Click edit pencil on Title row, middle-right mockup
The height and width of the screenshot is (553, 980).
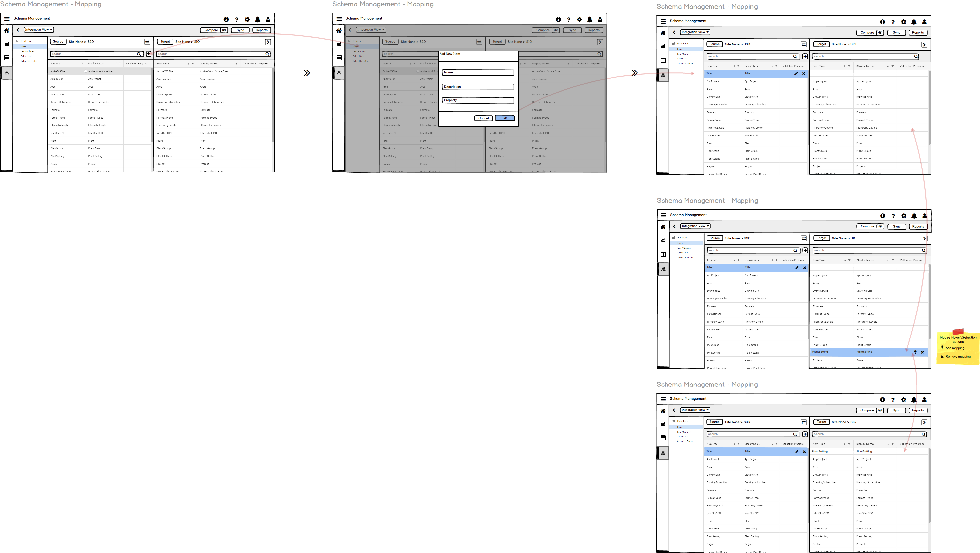click(x=797, y=268)
